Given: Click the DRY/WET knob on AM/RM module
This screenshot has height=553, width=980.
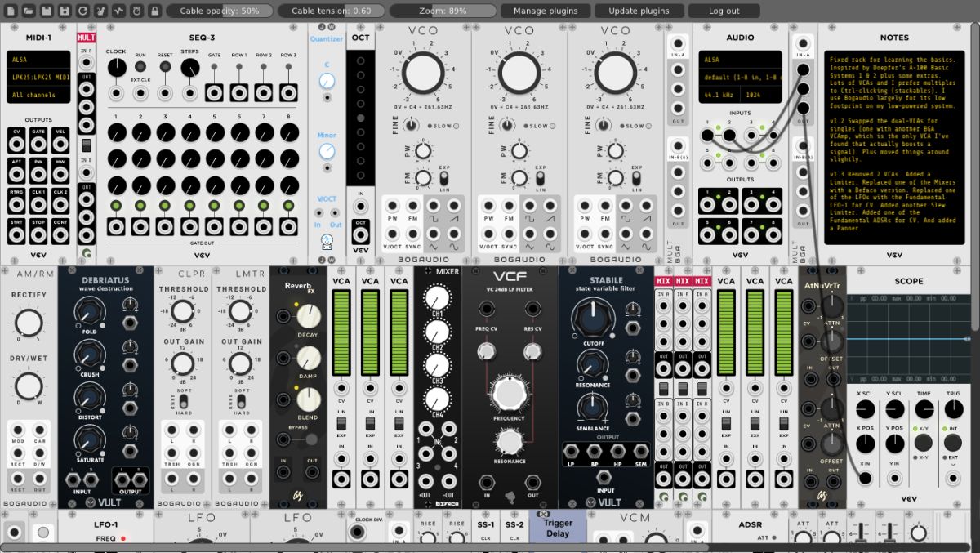Looking at the screenshot, I should [28, 386].
